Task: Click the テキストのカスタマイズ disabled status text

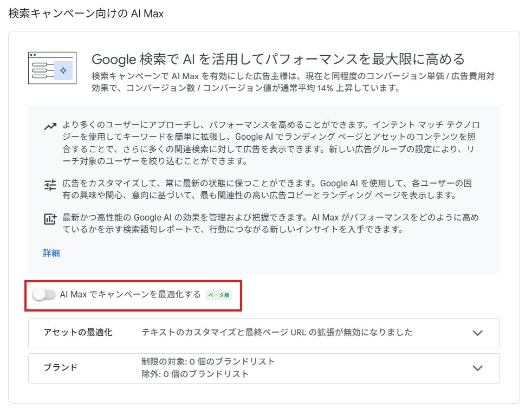Action: [277, 332]
